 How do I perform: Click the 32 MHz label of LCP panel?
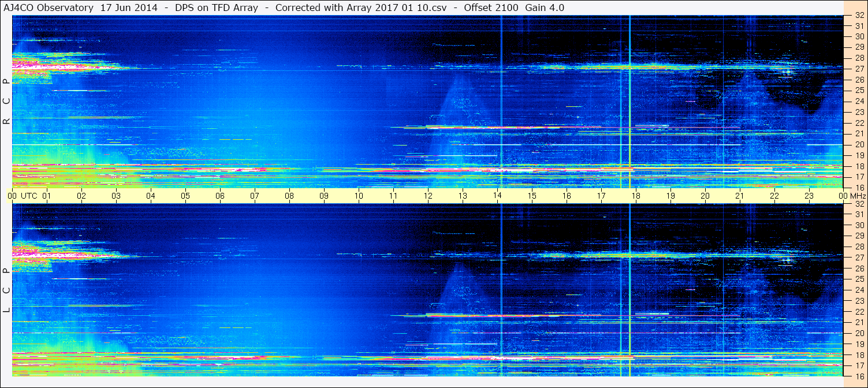tap(859, 204)
